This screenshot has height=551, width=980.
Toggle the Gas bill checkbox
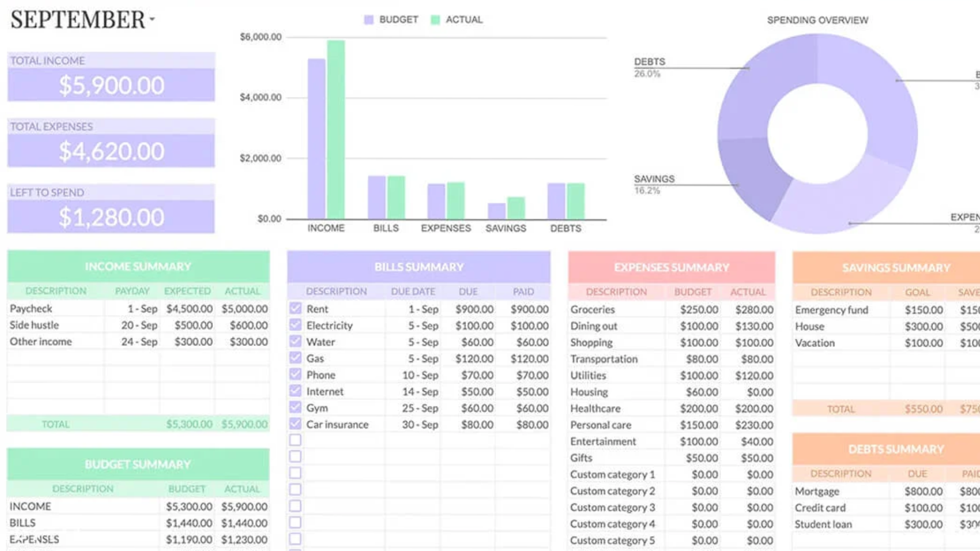point(295,358)
